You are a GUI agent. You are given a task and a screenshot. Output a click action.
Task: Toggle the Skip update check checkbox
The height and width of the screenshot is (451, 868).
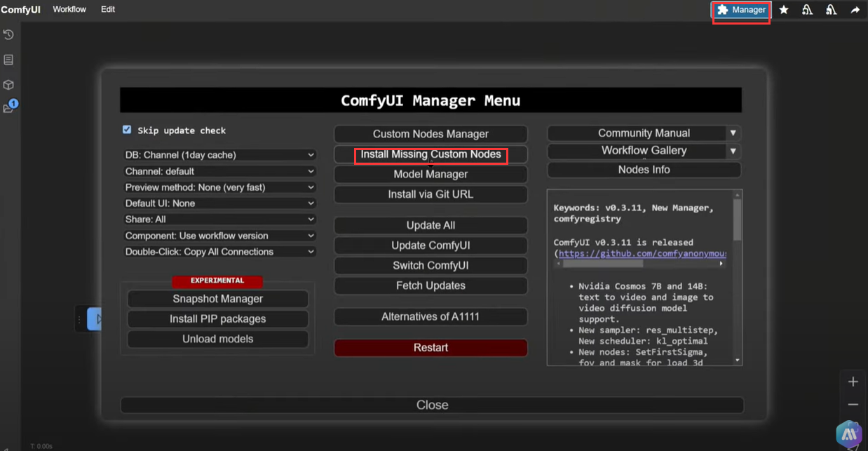tap(127, 130)
